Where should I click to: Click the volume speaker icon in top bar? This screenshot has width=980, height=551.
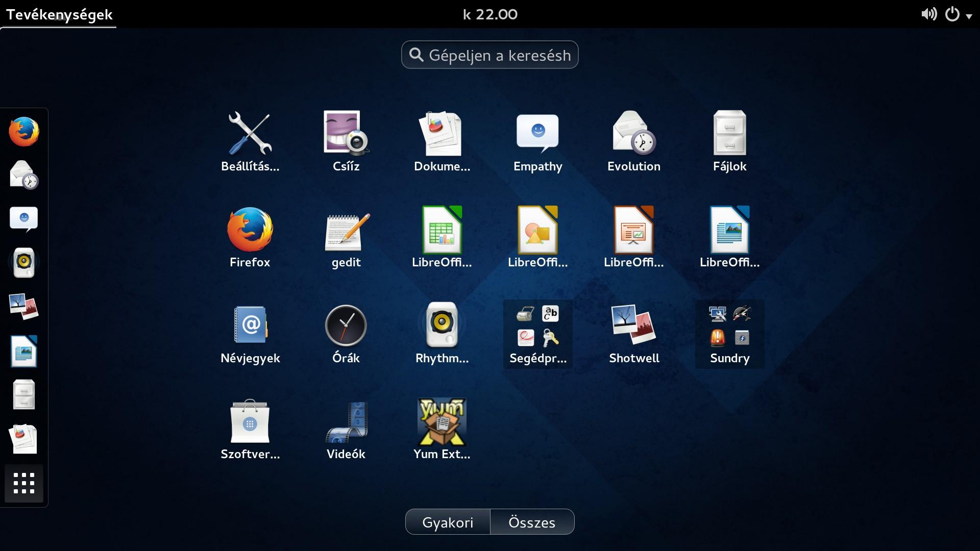929,14
